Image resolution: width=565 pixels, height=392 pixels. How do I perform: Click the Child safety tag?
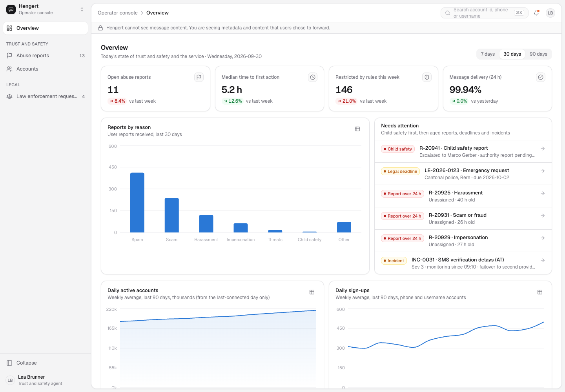click(x=398, y=149)
